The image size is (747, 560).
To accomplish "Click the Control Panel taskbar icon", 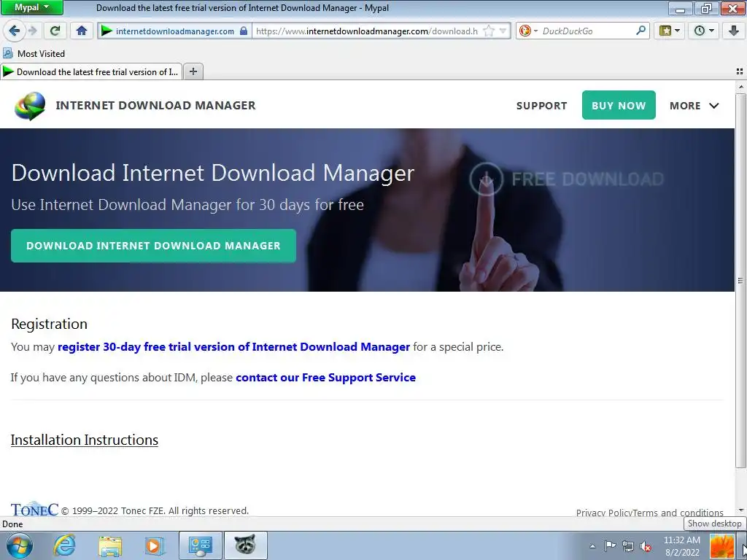I will [200, 545].
